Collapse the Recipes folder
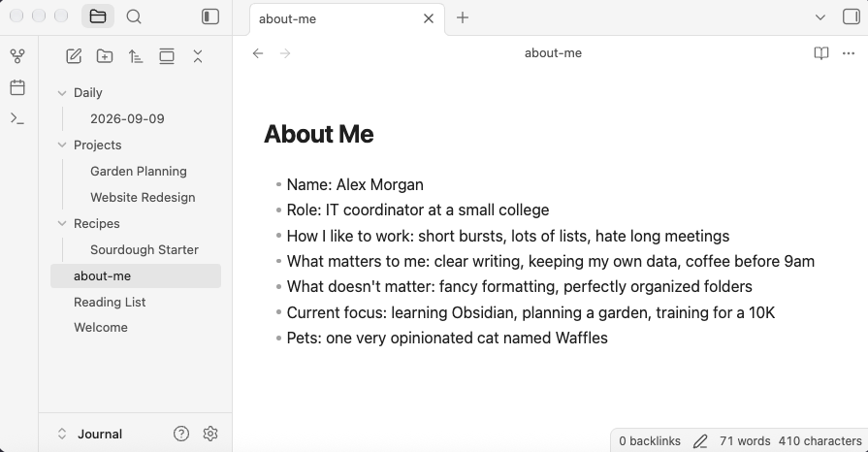Screen dimensions: 868x452 62,224
